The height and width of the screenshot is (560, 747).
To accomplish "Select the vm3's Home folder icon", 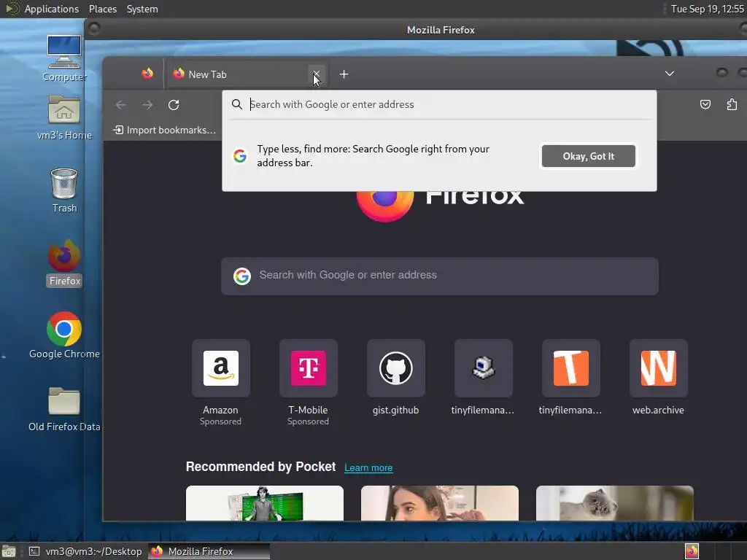I will pyautogui.click(x=64, y=117).
